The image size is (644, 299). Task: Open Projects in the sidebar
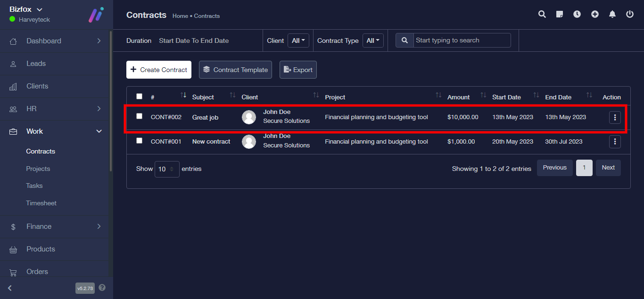click(38, 169)
